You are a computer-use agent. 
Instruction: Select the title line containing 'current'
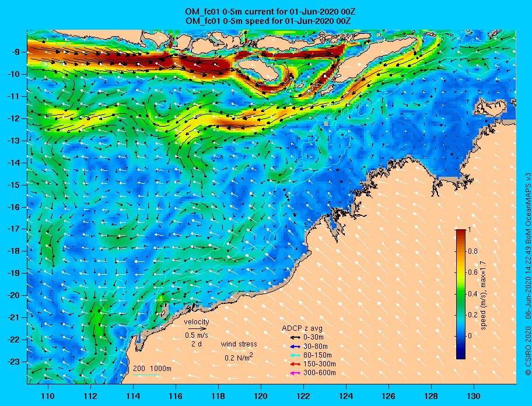[x=270, y=12]
